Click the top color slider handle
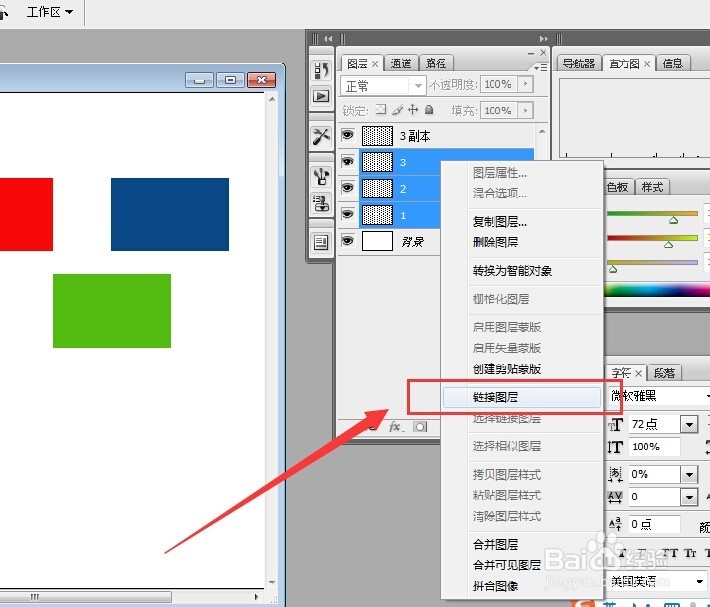Viewport: 710px width, 607px height. tap(673, 220)
